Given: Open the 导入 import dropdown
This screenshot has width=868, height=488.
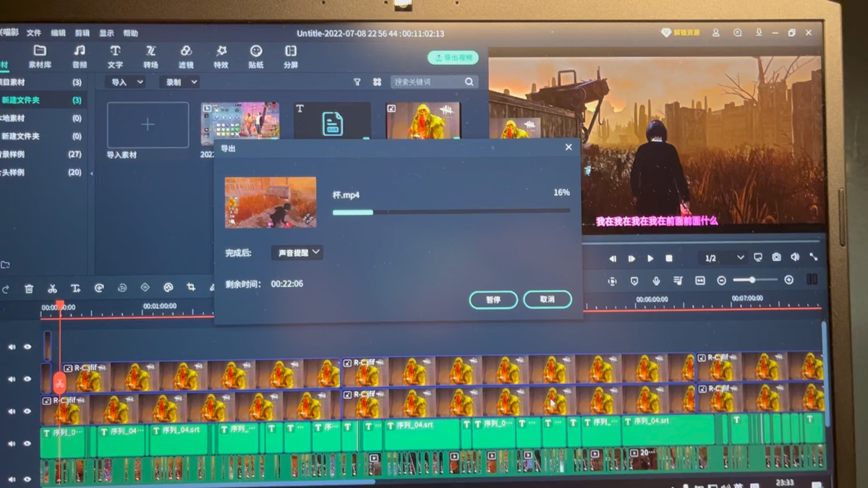Looking at the screenshot, I should (125, 82).
